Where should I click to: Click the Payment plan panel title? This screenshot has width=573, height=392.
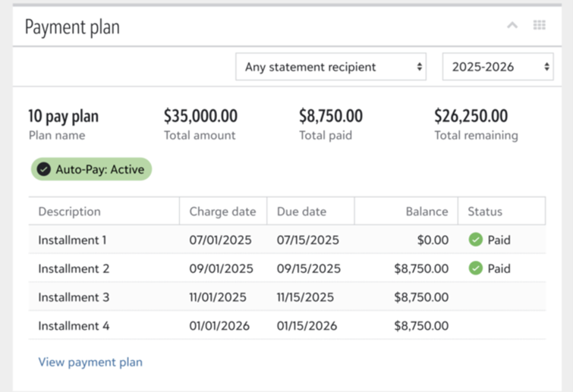[72, 27]
